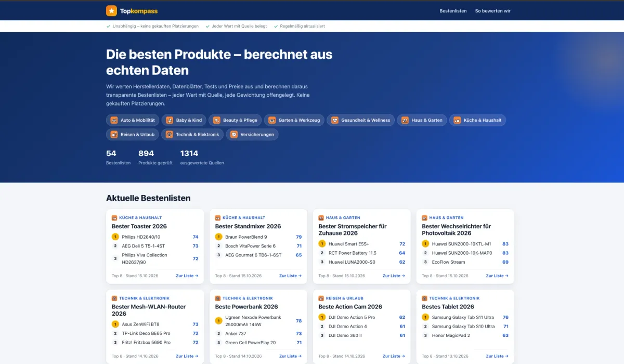624x364 pixels.
Task: Open Zur Liste link on Wechselrichter card
Action: [x=497, y=276]
